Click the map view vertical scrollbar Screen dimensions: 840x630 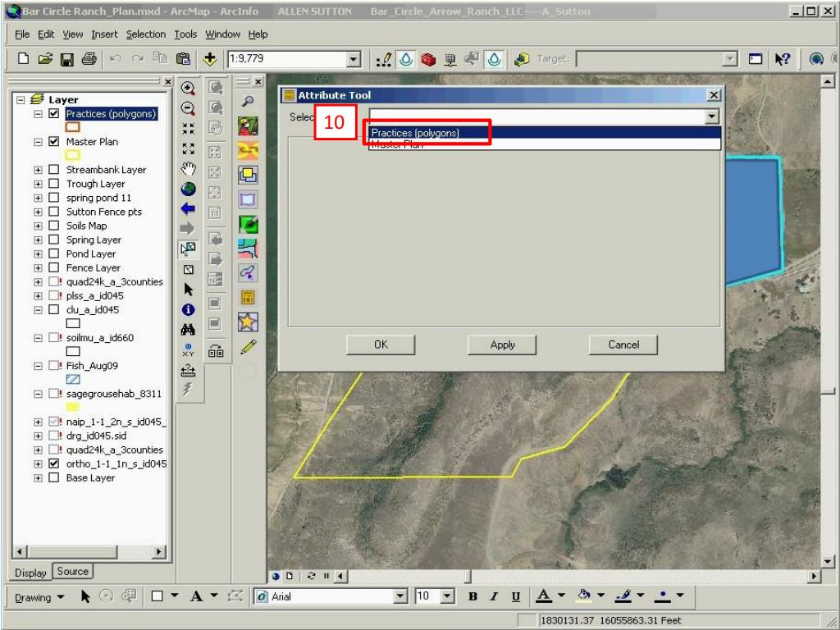point(827,322)
